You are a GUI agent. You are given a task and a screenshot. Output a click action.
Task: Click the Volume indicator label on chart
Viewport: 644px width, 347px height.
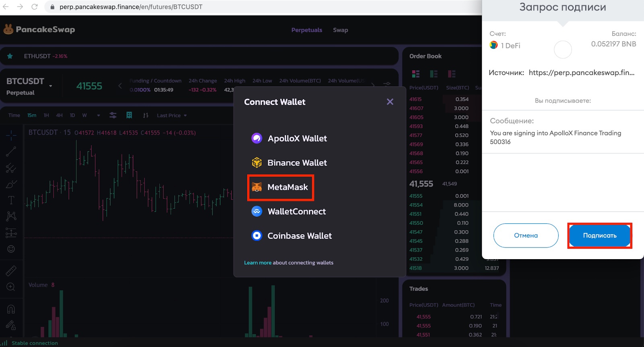[x=38, y=285]
